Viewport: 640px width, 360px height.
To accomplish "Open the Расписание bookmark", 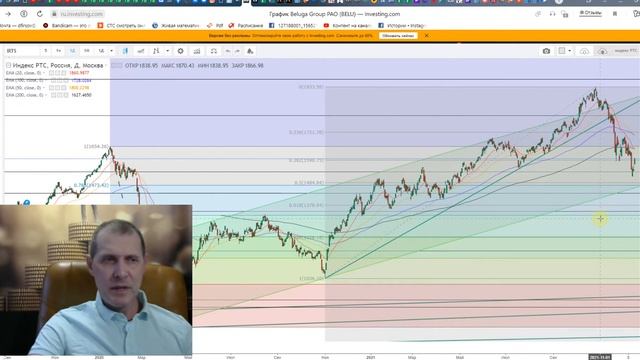I will (246, 25).
